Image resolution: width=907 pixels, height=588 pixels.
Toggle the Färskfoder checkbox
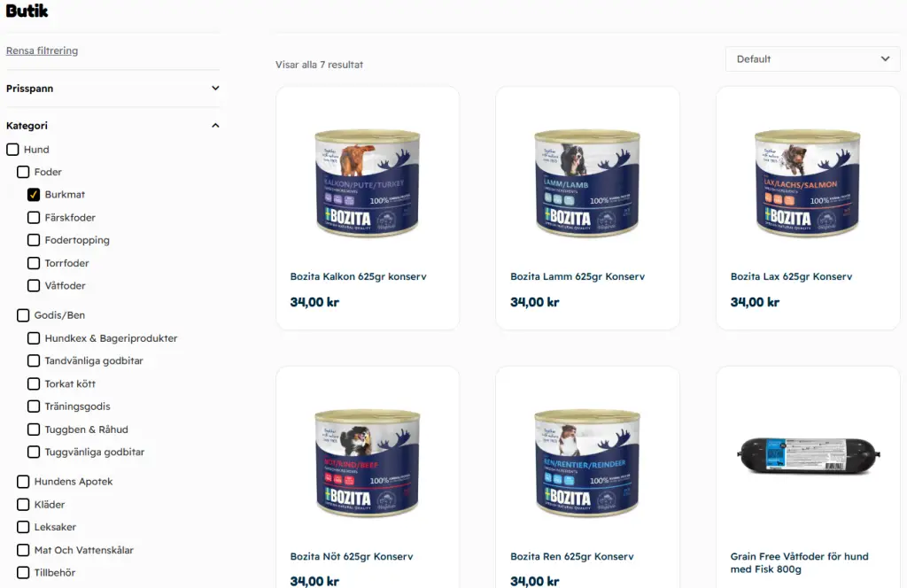click(34, 217)
